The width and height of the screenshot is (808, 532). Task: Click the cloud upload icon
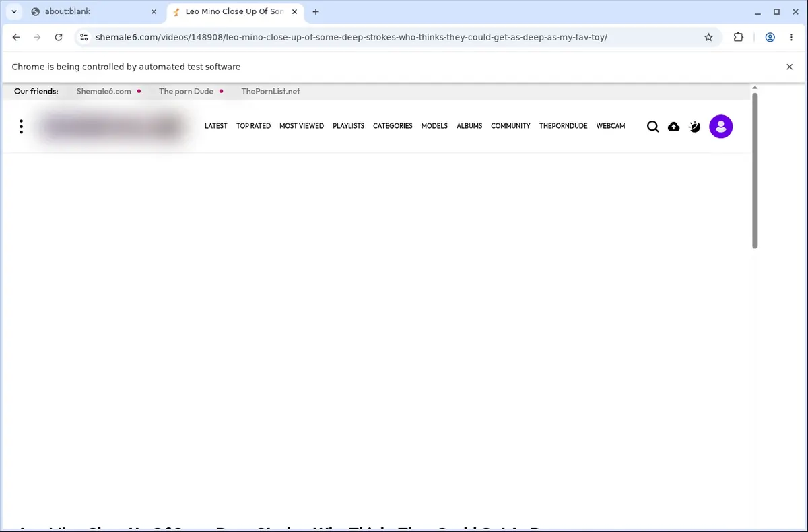coord(673,127)
